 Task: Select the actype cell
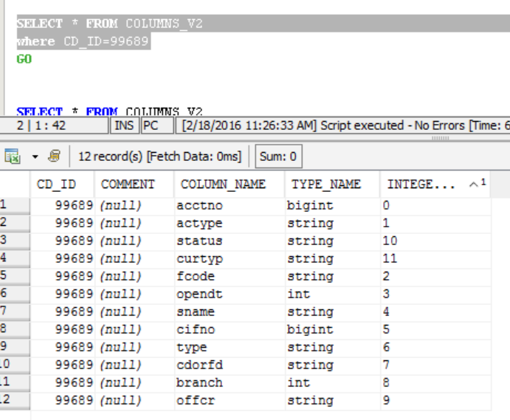(x=230, y=223)
